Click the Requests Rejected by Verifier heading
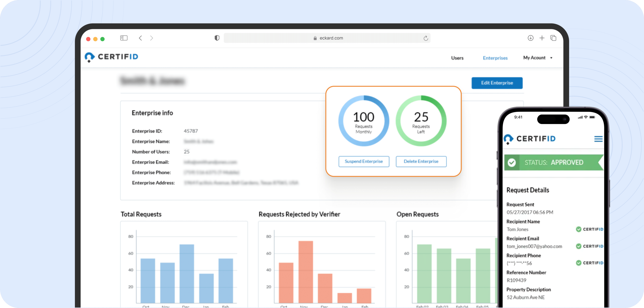Screen dimensions: 644x308 (299, 214)
